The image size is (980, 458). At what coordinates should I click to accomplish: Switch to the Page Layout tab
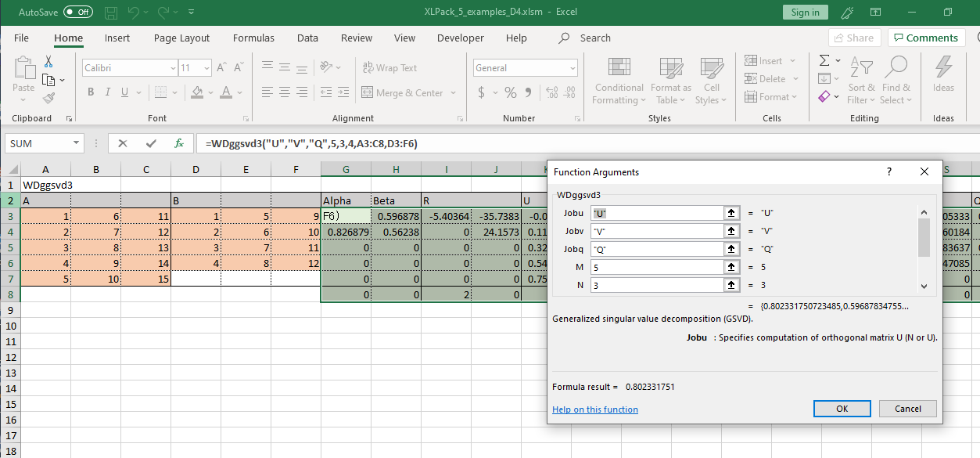tap(181, 38)
